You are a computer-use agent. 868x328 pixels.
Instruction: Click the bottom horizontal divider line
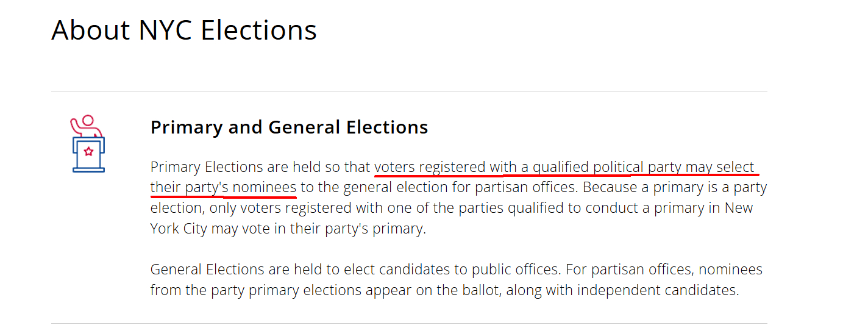[x=408, y=323]
